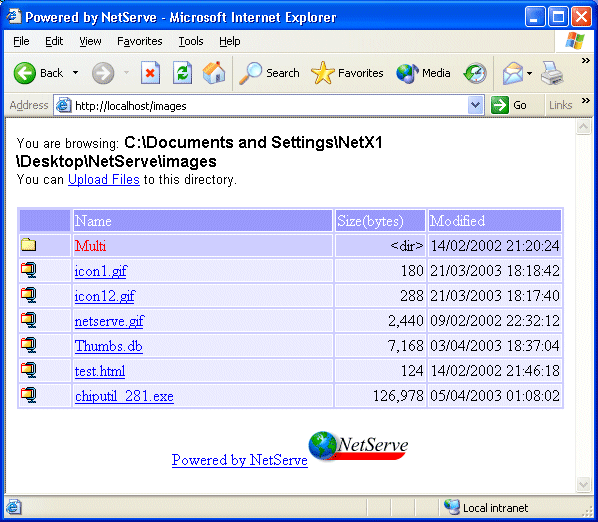Click the file icon beside Thumbs.db

(29, 345)
